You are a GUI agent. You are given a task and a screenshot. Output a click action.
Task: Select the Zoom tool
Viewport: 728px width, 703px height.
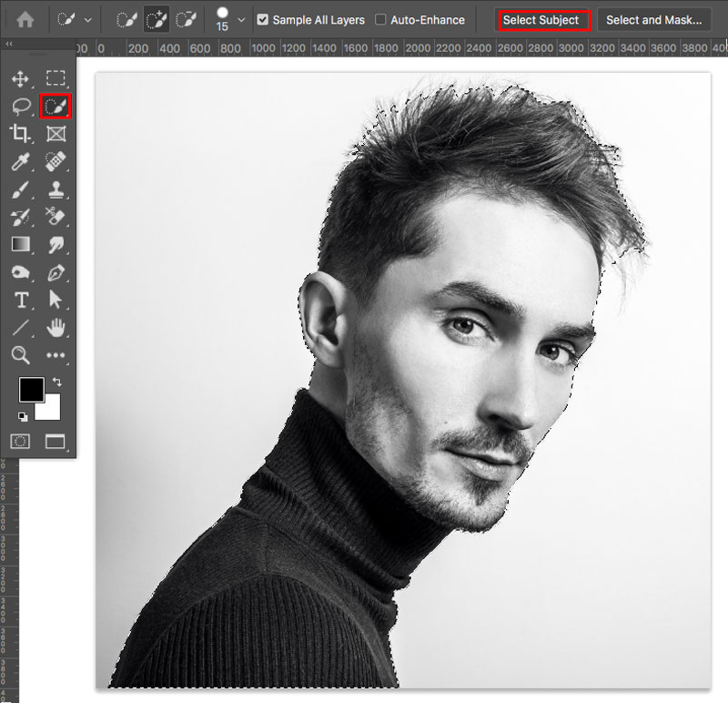(x=20, y=356)
